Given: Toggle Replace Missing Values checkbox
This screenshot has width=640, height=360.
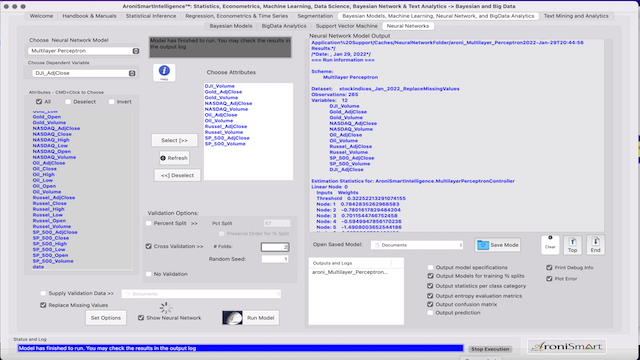Looking at the screenshot, I should pos(43,305).
